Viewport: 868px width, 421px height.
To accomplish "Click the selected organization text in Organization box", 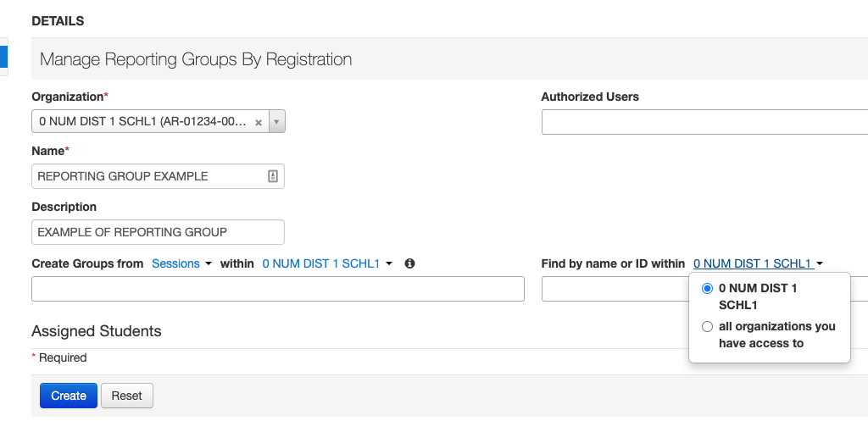I will pos(142,122).
